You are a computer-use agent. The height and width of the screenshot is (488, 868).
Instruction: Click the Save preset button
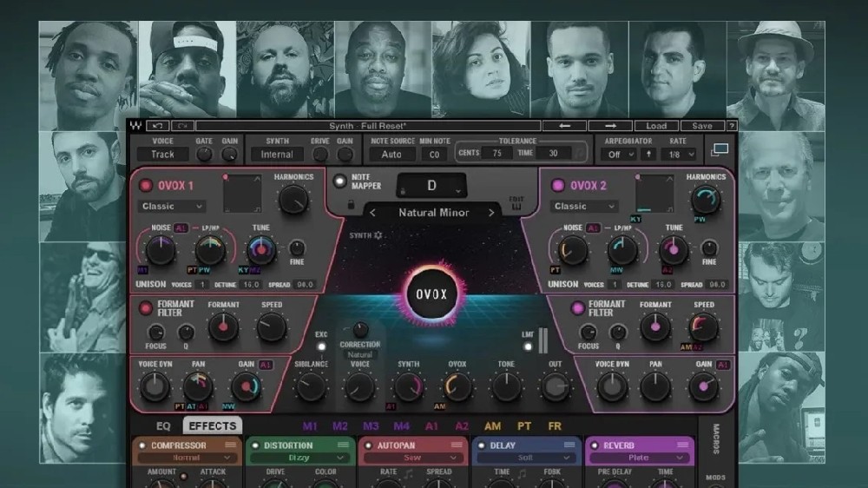point(702,126)
